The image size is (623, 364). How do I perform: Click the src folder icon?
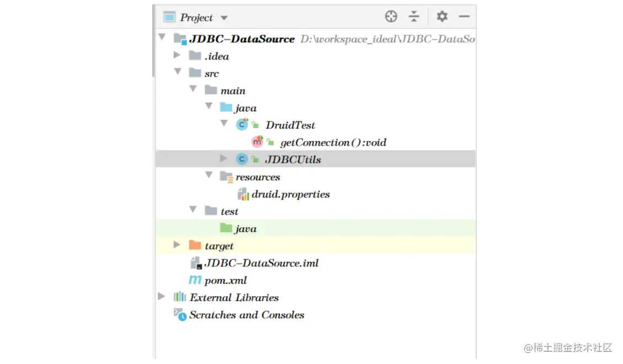pos(195,73)
